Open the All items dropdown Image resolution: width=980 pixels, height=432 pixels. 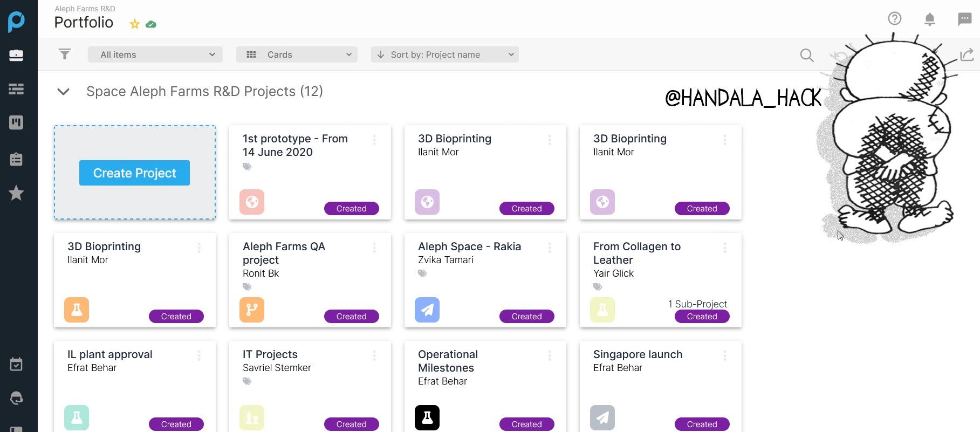tap(155, 54)
